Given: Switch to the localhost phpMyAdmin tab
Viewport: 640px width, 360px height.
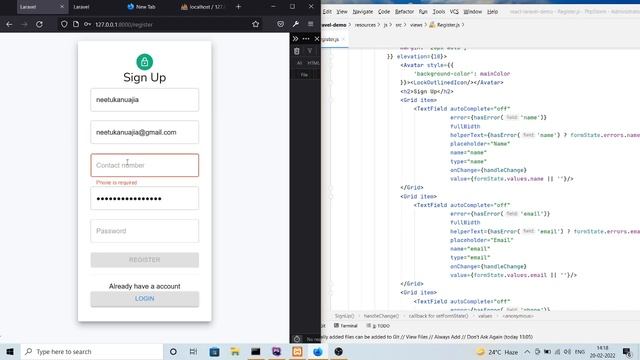Looking at the screenshot, I should [202, 7].
